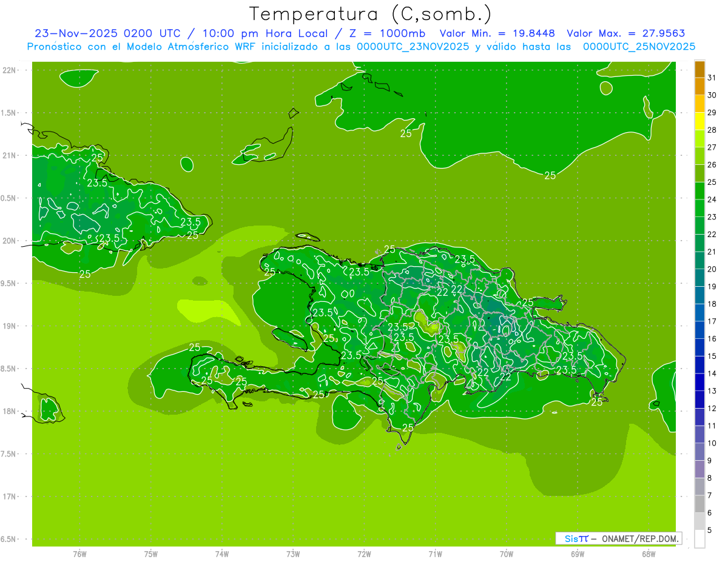
Task: Click the 68W longitude axis label
Action: [x=648, y=554]
